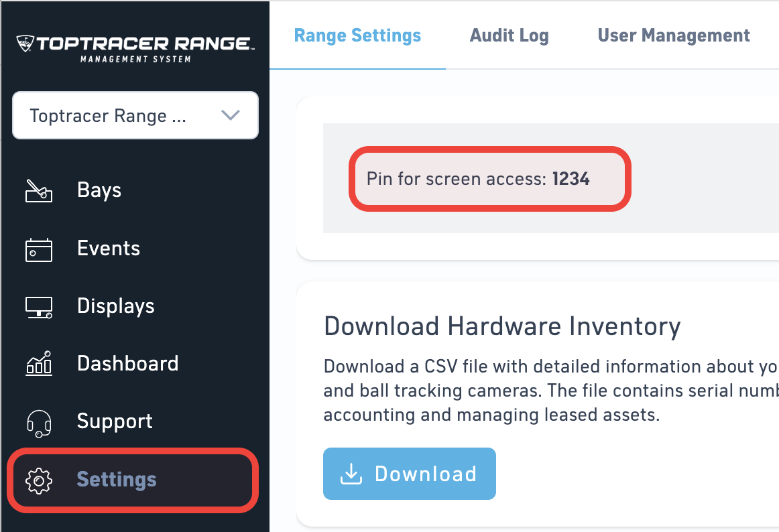The image size is (779, 532).
Task: Expand the Toptracer Range site dropdown
Action: coord(135,115)
